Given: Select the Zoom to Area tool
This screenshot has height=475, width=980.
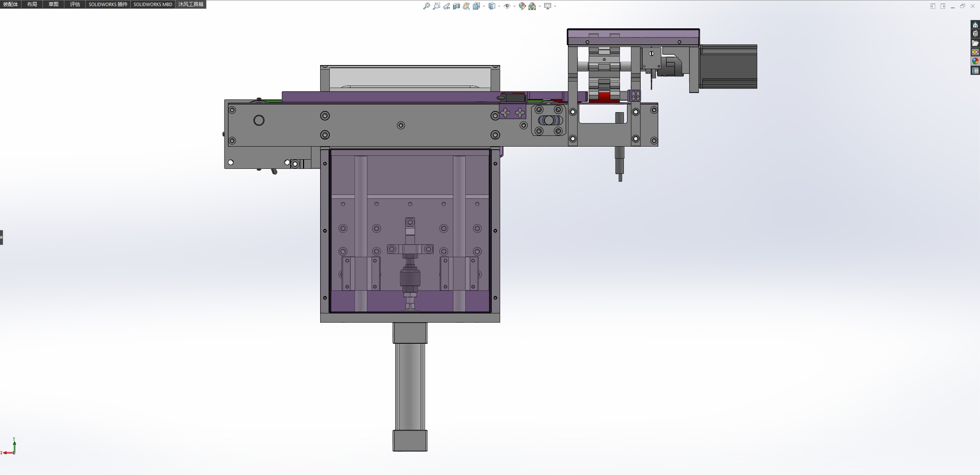Looking at the screenshot, I should tap(436, 6).
